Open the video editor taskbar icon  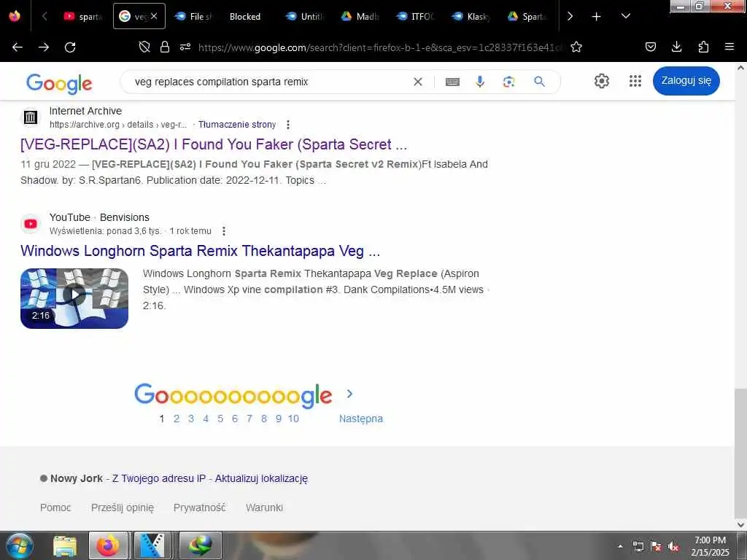pos(152,545)
